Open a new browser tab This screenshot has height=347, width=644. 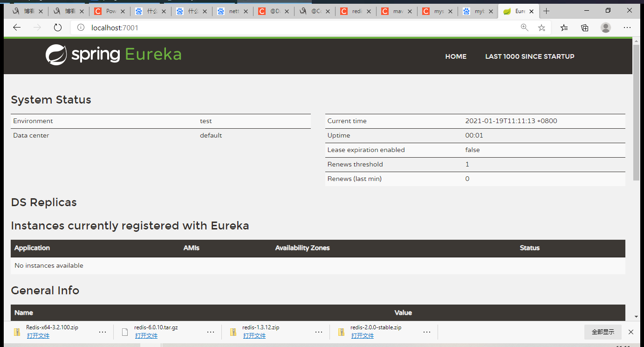(x=547, y=11)
